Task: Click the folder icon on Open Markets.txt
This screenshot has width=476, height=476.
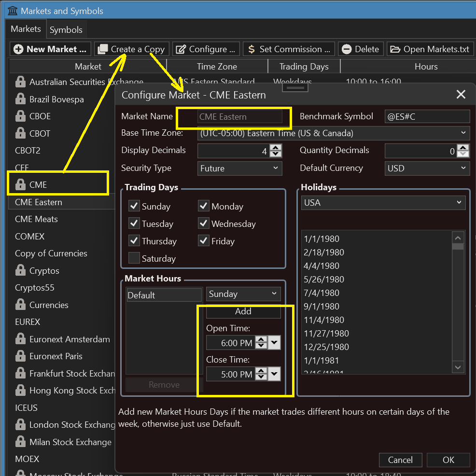Action: tap(395, 49)
